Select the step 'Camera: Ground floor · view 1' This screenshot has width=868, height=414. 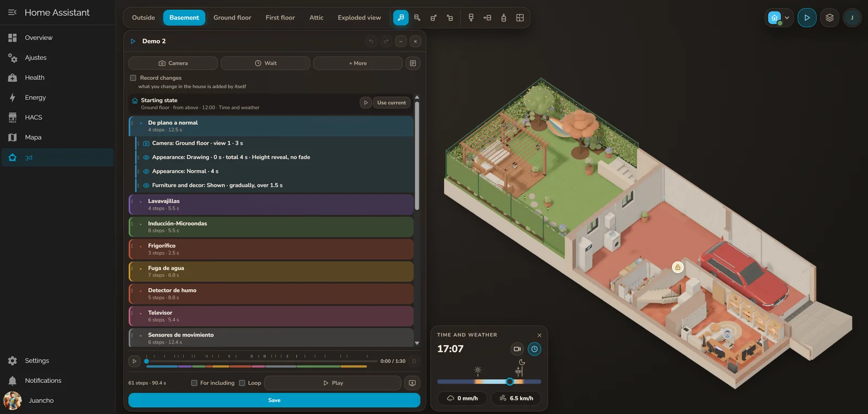click(275, 143)
